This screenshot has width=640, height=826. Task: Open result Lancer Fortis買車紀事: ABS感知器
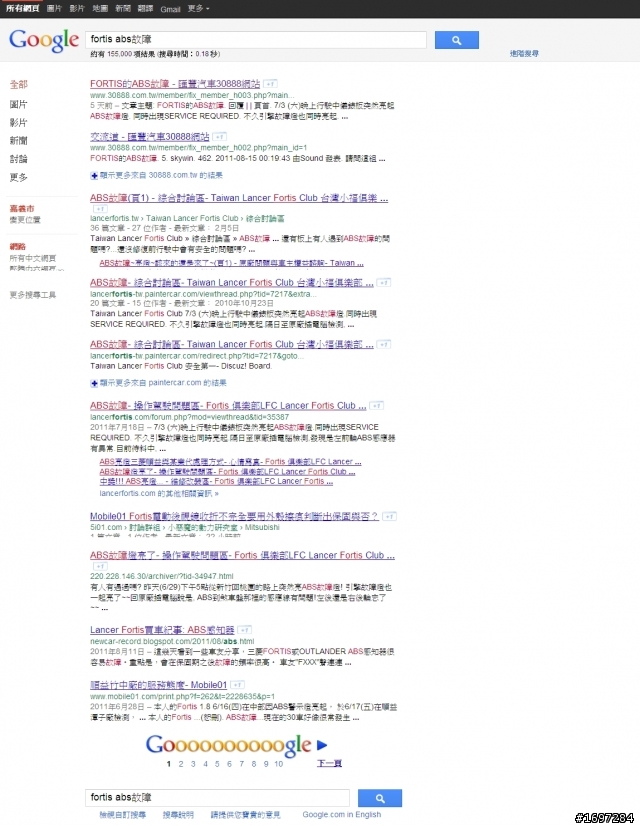pos(162,630)
